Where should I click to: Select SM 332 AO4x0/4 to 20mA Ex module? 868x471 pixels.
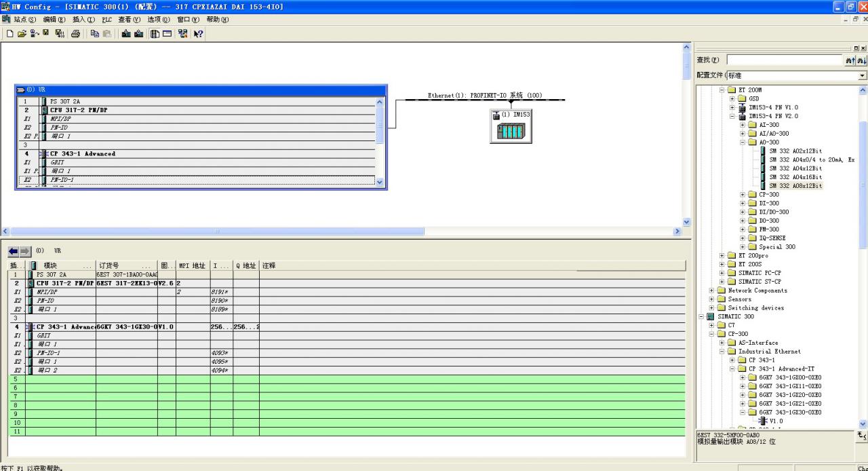[812, 159]
